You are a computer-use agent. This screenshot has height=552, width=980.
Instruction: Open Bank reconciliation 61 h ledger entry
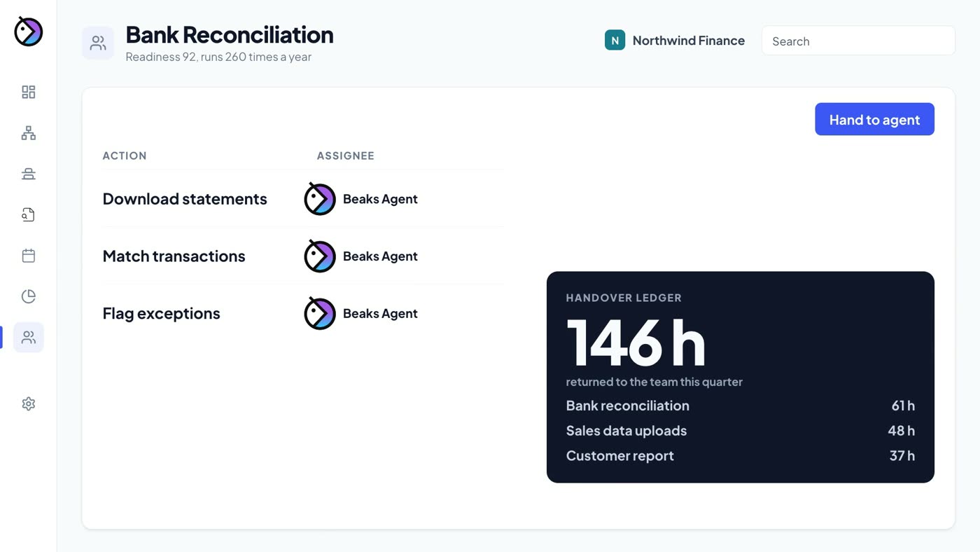tap(740, 406)
